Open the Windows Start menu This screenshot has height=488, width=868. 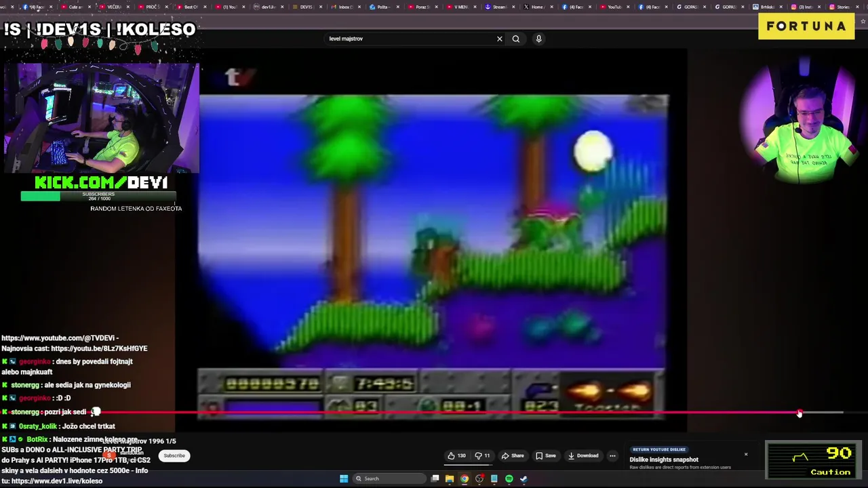344,479
